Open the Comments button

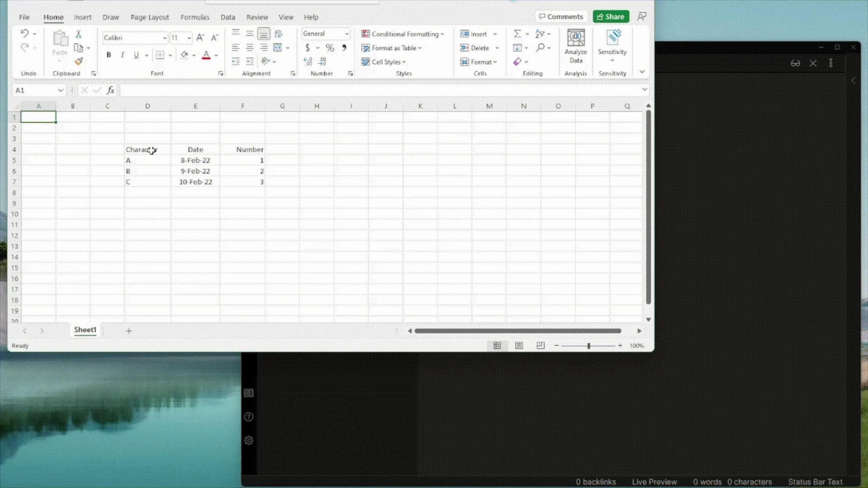point(561,17)
